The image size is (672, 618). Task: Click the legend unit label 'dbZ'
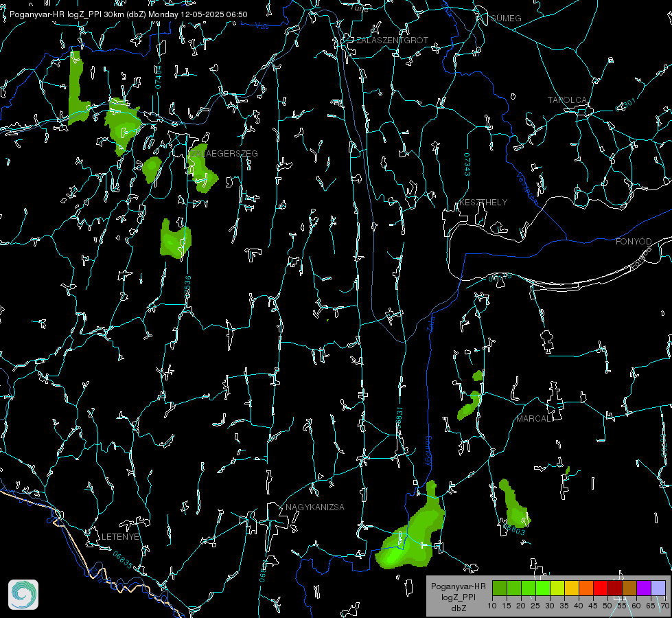tap(458, 608)
